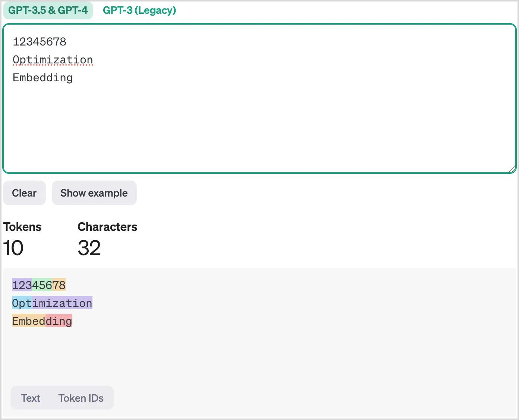The height and width of the screenshot is (420, 519).
Task: Click the word 'Embedding' in the text area
Action: pyautogui.click(x=43, y=78)
